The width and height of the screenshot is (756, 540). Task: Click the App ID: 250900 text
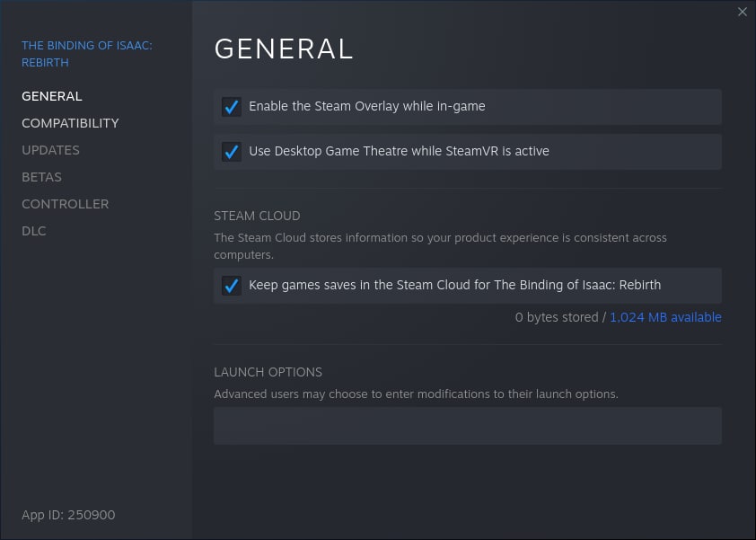coord(68,515)
